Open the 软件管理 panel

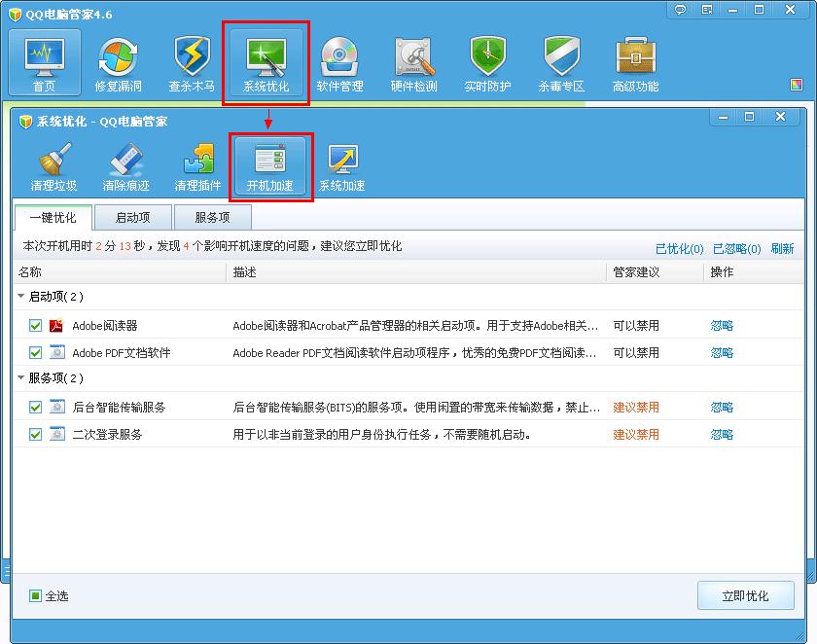(x=339, y=61)
